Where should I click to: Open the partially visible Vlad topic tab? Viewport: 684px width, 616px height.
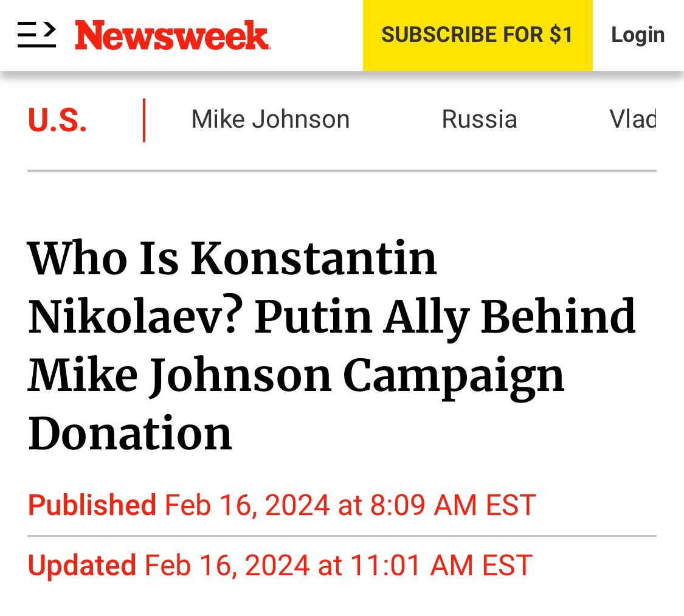632,119
